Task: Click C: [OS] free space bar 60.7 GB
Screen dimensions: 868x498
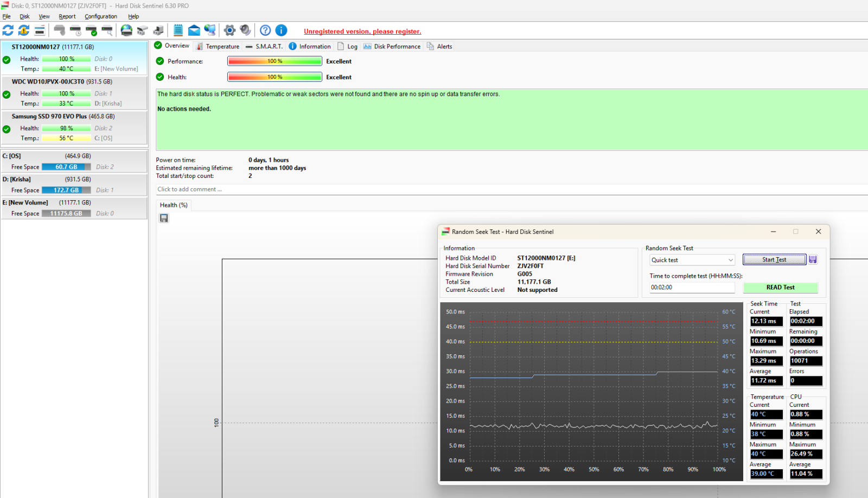Action: pos(66,167)
